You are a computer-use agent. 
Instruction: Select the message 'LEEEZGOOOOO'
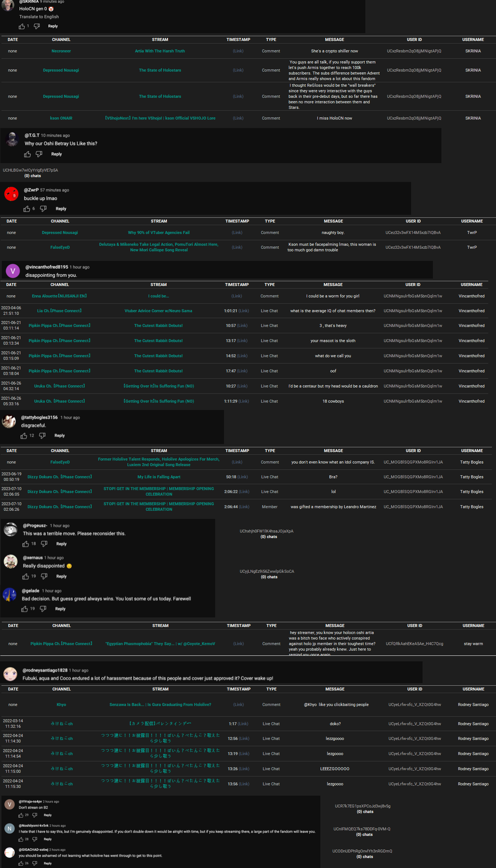pyautogui.click(x=335, y=769)
